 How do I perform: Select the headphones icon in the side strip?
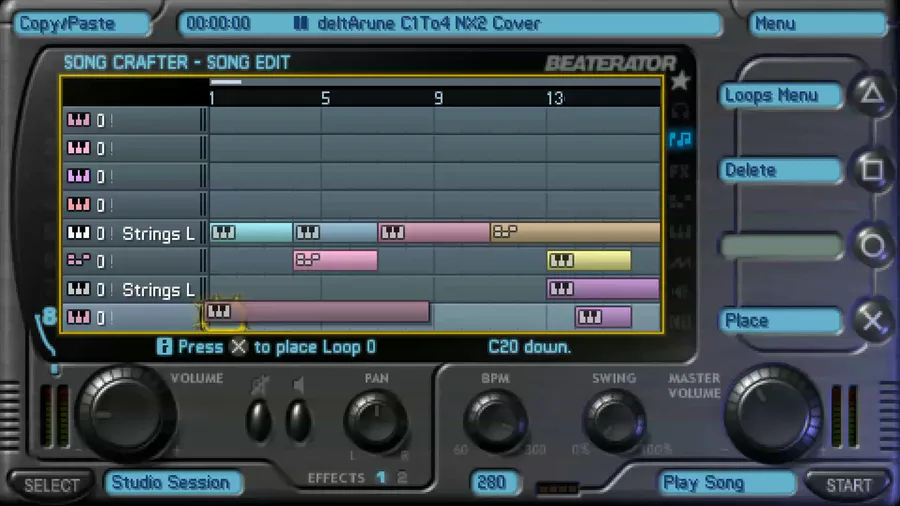click(680, 110)
